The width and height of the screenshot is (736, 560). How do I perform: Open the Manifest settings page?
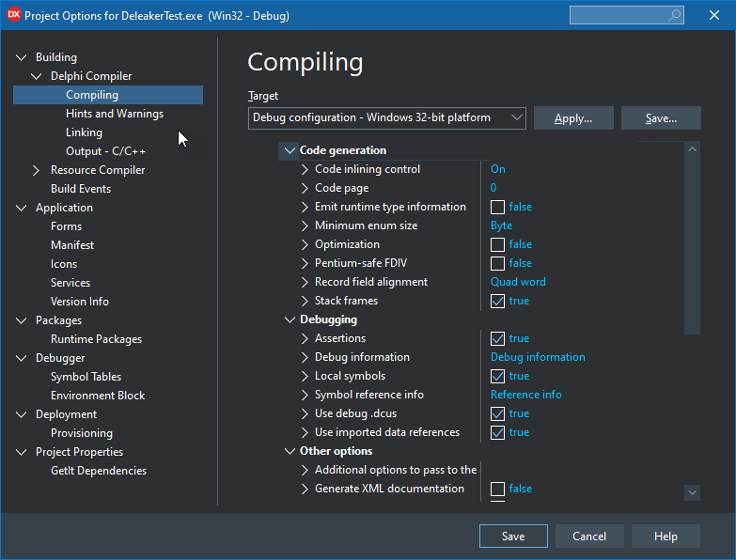coord(72,245)
